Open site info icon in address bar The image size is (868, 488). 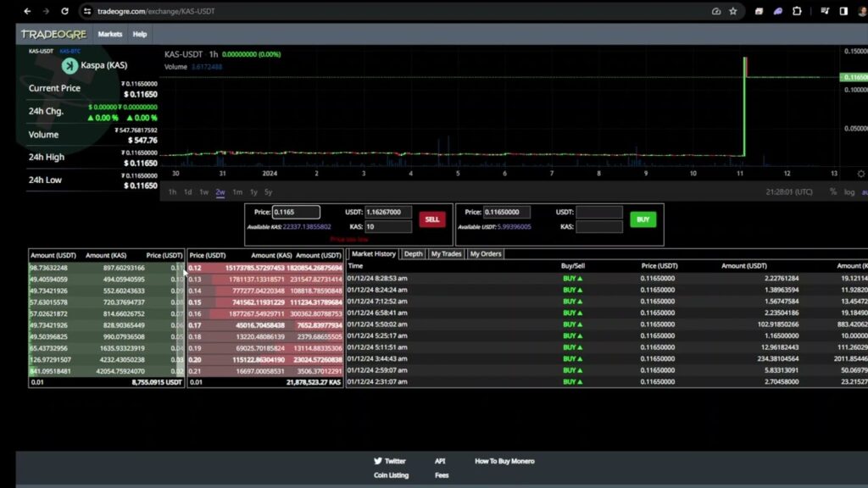87,11
